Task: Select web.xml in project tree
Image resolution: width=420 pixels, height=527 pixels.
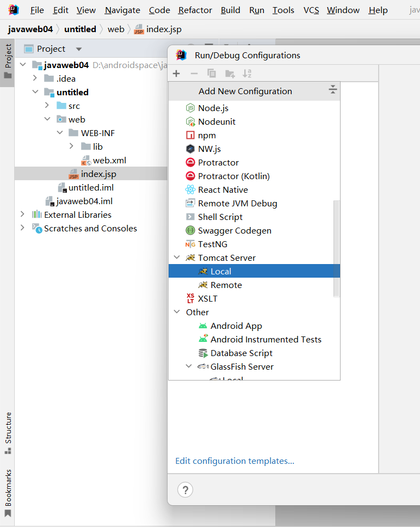Action: click(x=104, y=160)
